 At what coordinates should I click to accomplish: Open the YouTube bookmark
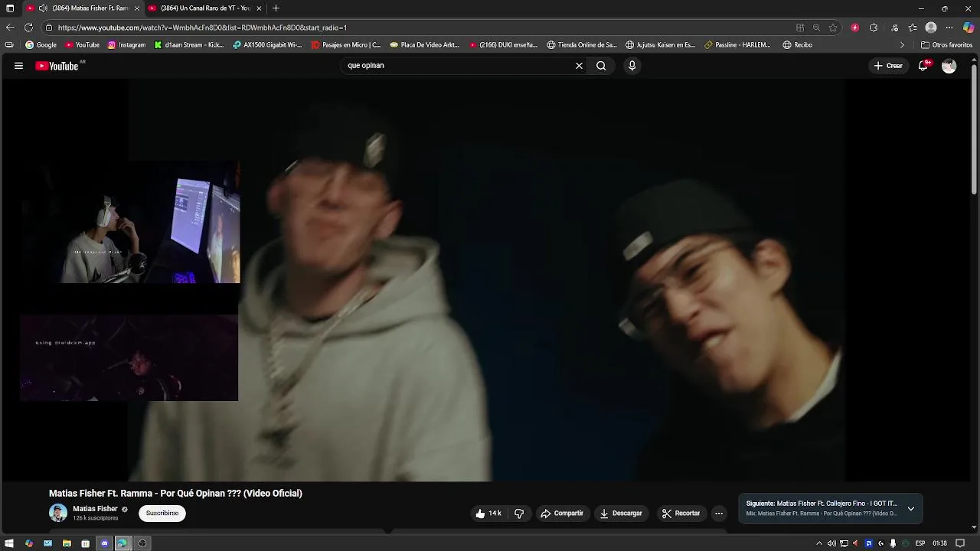click(82, 45)
